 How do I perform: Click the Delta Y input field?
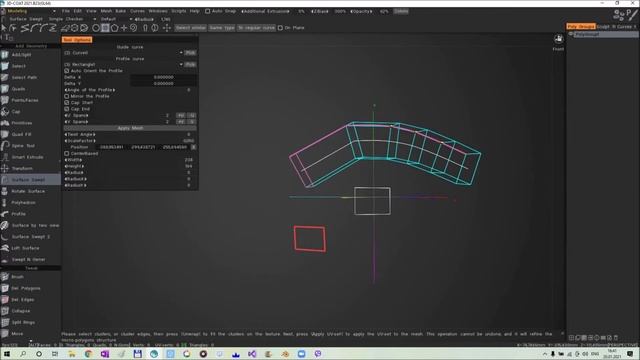pyautogui.click(x=163, y=84)
